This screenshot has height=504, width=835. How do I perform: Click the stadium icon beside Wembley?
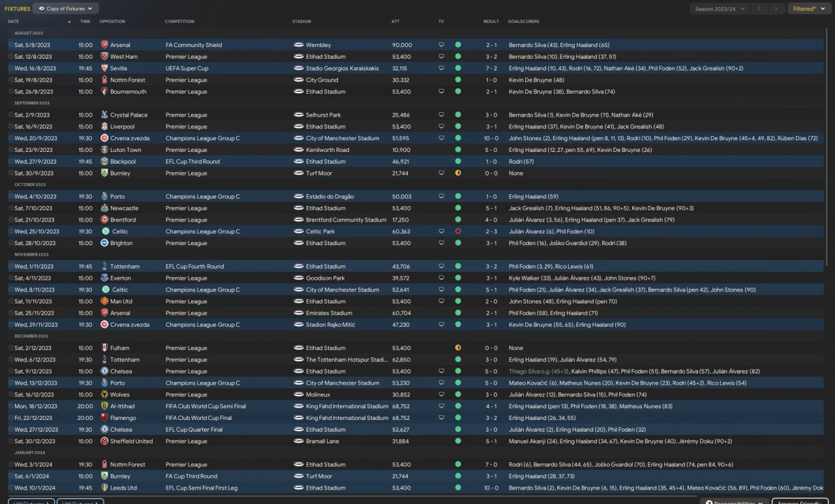[x=299, y=45]
